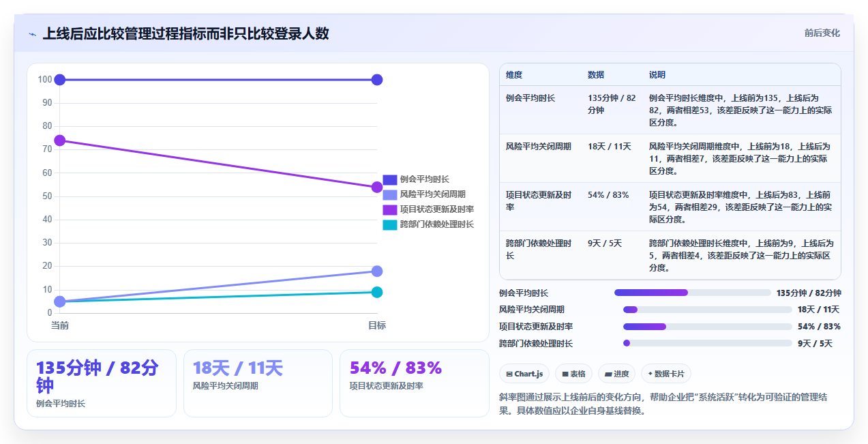Select the purple 目标 data point at 54
868x444 pixels.
pyautogui.click(x=376, y=187)
